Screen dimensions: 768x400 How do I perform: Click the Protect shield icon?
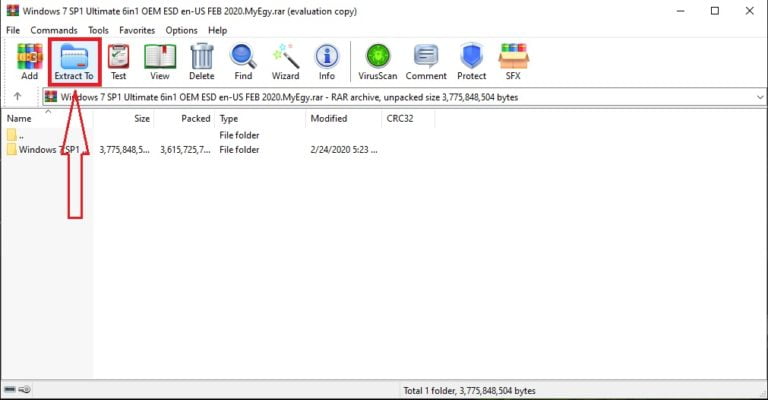[472, 62]
